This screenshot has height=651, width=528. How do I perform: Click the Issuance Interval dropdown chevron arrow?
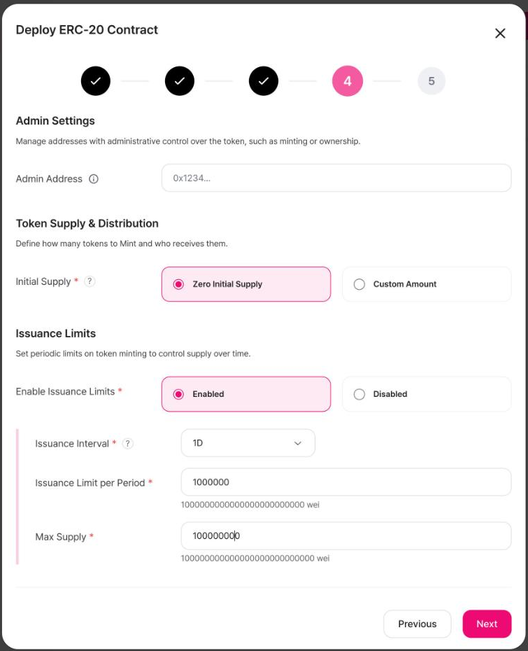click(x=298, y=443)
